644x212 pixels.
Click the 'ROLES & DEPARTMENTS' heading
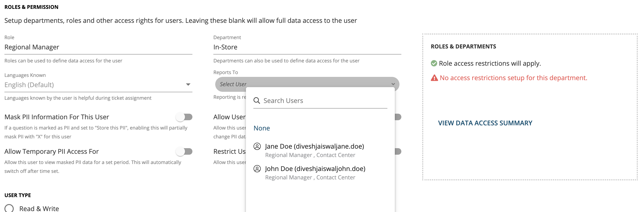463,47
